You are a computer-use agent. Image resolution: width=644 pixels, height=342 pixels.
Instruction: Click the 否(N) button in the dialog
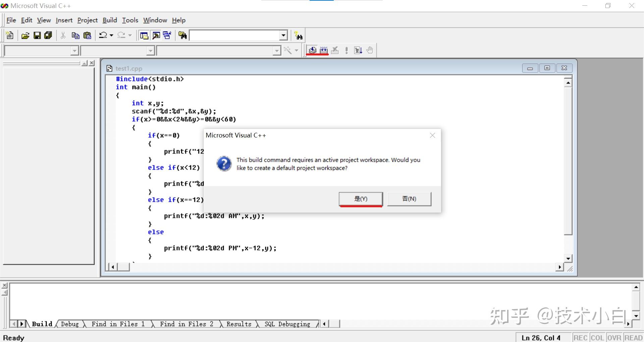click(x=409, y=198)
